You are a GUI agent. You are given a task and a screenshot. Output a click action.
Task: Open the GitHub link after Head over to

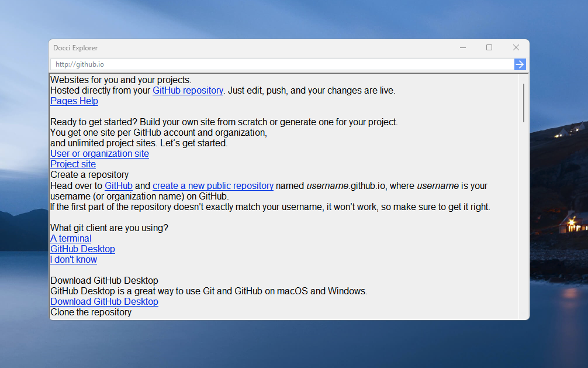(119, 186)
